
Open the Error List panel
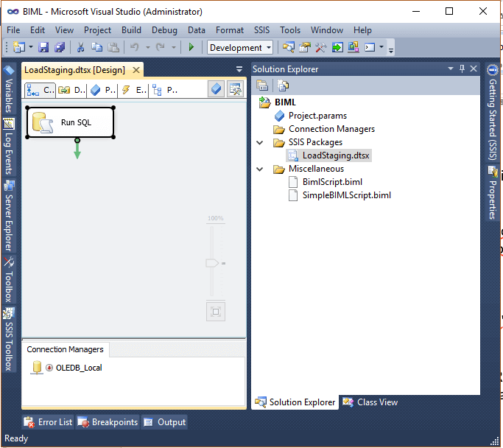(48, 422)
